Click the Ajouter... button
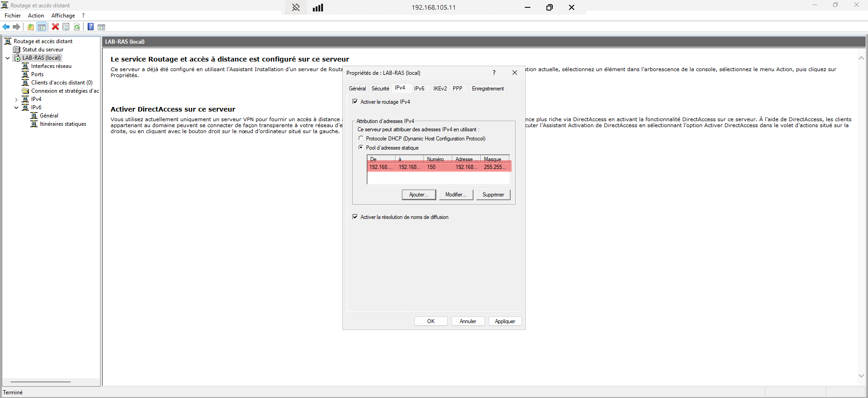 [x=418, y=195]
